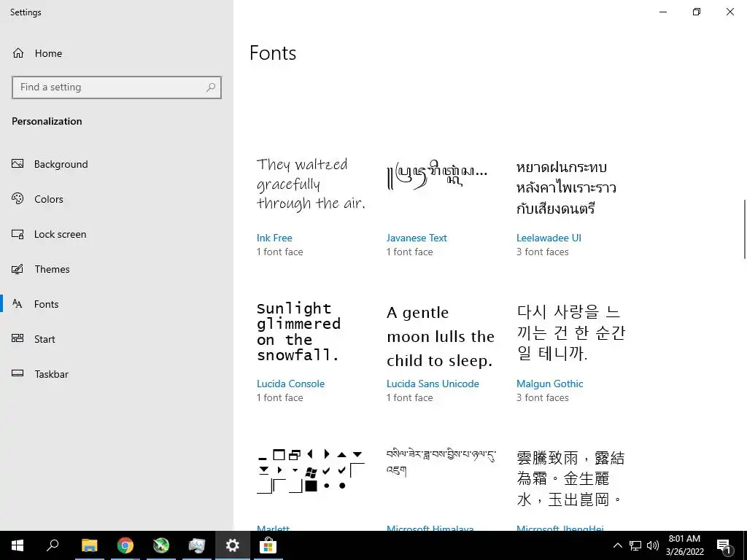
Task: Open the Malgun Gothic font
Action: (550, 384)
